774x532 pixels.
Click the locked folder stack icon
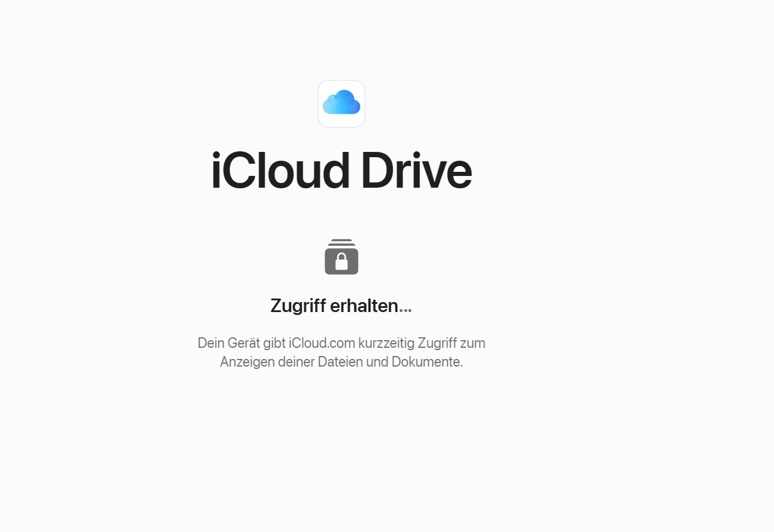[342, 257]
